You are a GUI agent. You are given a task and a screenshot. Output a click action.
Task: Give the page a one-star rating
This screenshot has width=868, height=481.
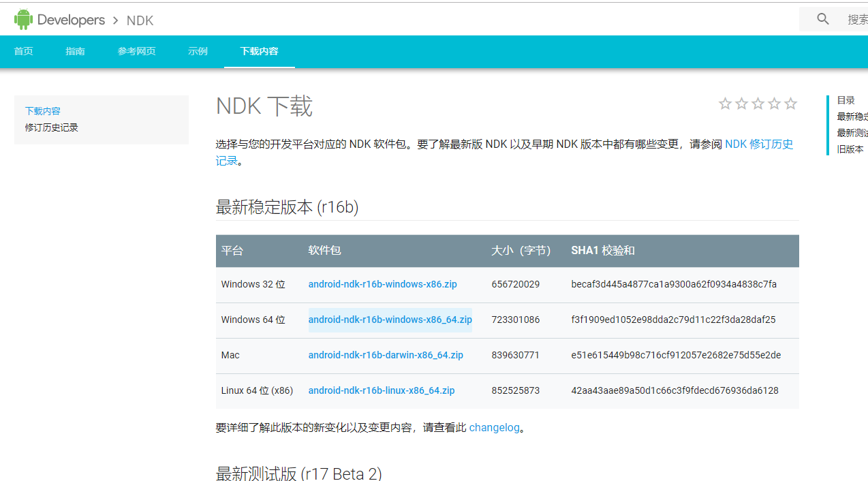(x=725, y=104)
